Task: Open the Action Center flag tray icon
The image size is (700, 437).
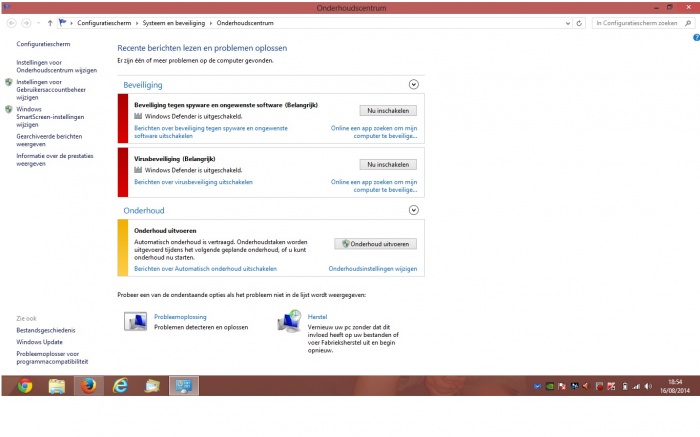Action: click(x=562, y=386)
